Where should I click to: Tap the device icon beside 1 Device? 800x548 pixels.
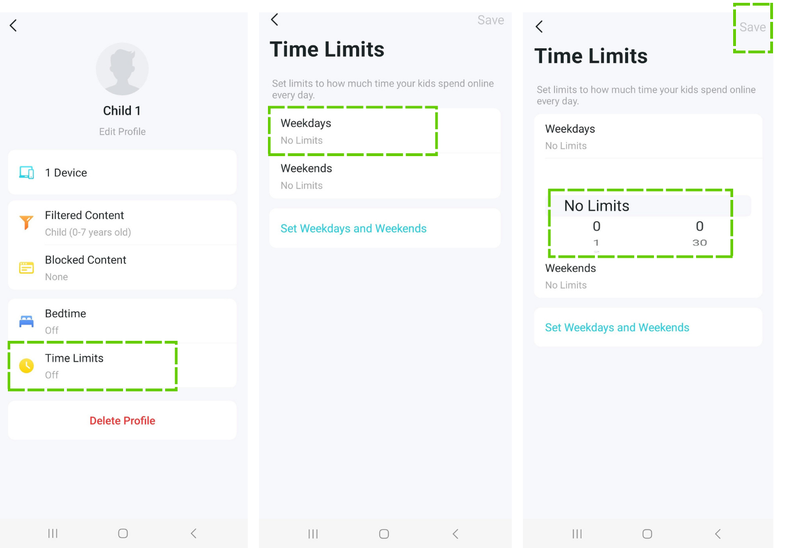click(27, 173)
